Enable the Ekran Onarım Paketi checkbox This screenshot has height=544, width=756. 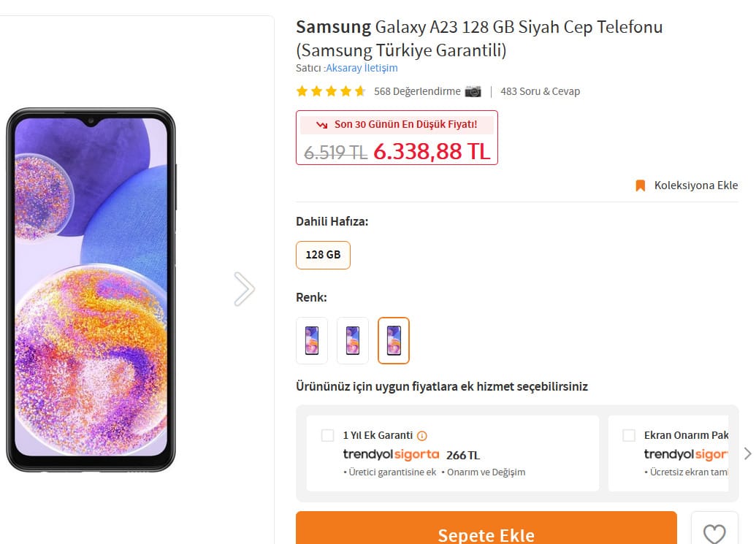pyautogui.click(x=629, y=436)
